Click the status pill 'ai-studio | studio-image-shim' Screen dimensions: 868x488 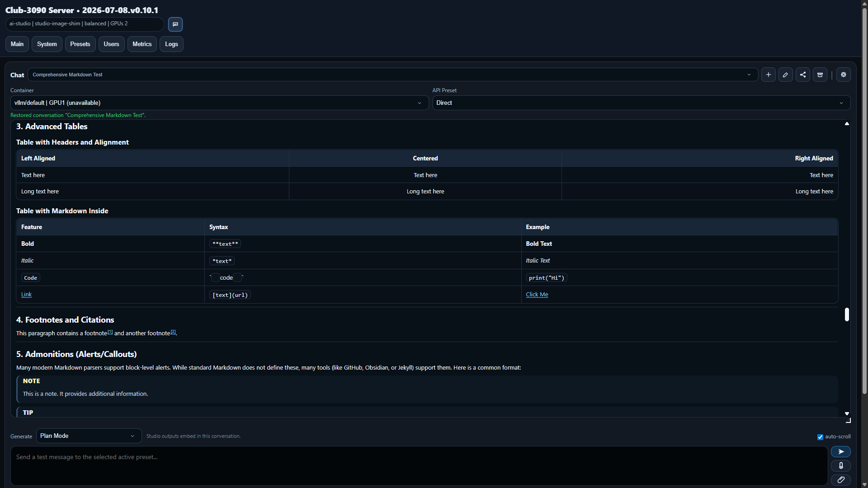tap(85, 23)
